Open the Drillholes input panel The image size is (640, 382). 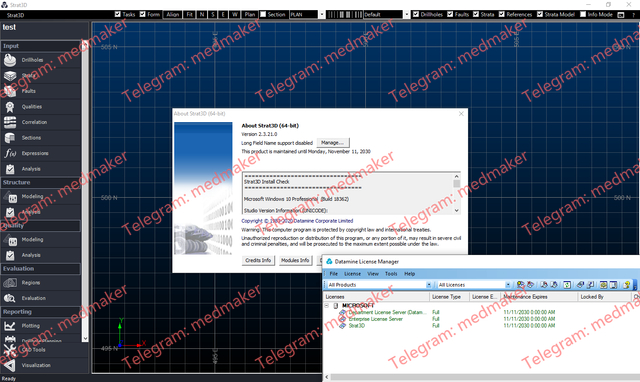(x=40, y=60)
